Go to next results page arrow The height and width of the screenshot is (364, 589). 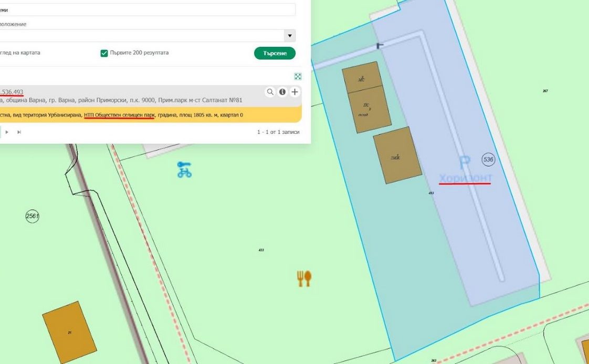(7, 132)
